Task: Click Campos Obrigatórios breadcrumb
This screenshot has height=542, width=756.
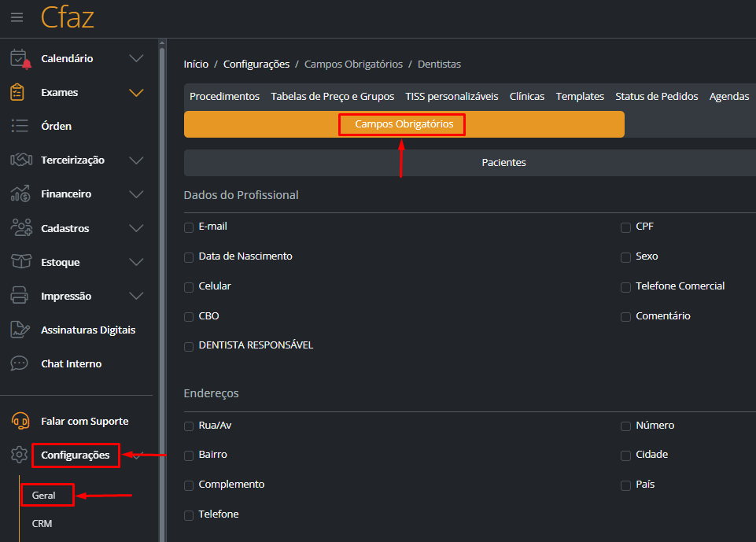Action: click(353, 65)
